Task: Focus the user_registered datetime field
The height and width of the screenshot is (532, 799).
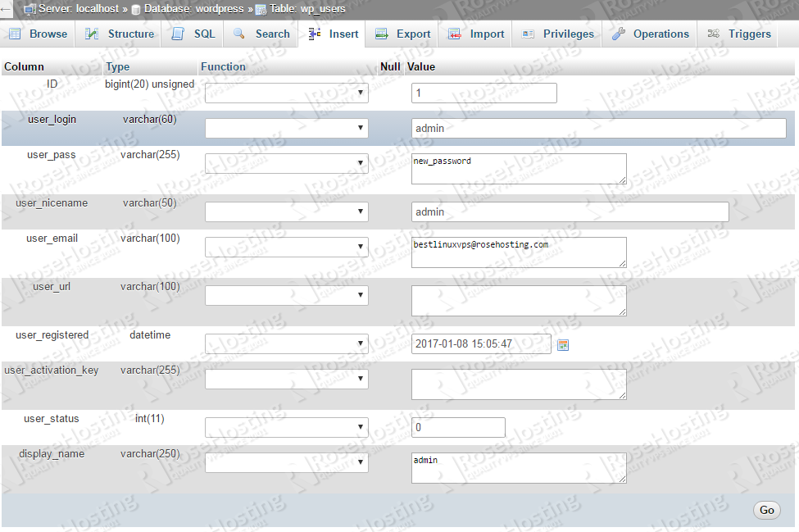Action: pyautogui.click(x=481, y=343)
